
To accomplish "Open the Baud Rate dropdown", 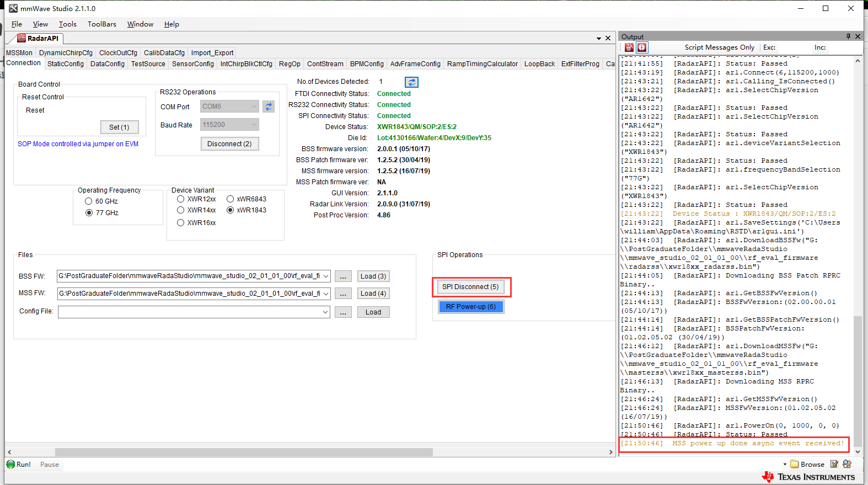I will 254,125.
